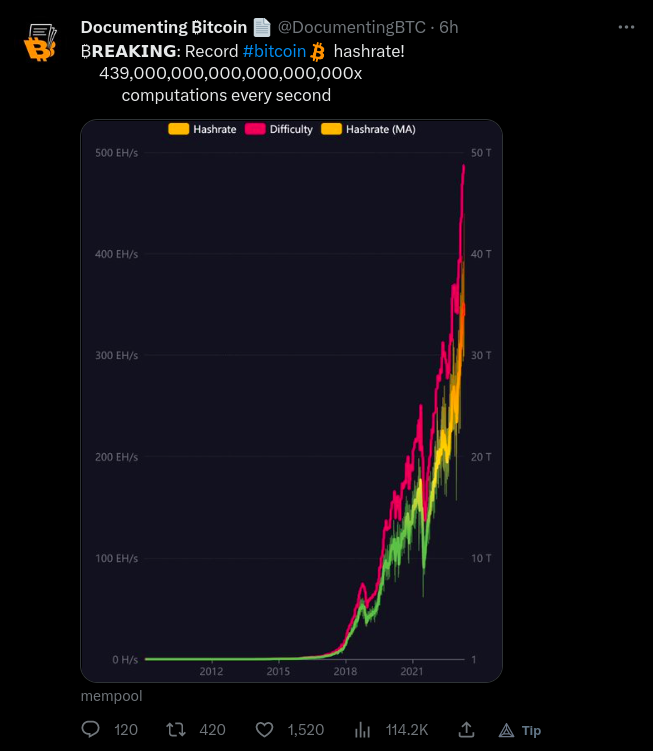This screenshot has width=653, height=751.
Task: Like the tweet with heart icon
Action: pos(264,729)
